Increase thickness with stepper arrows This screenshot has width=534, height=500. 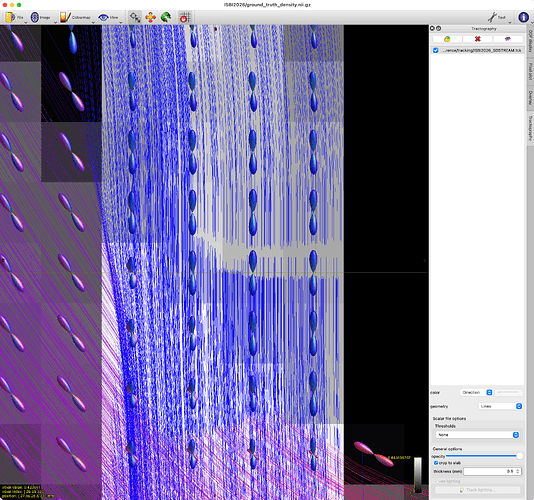tap(518, 470)
